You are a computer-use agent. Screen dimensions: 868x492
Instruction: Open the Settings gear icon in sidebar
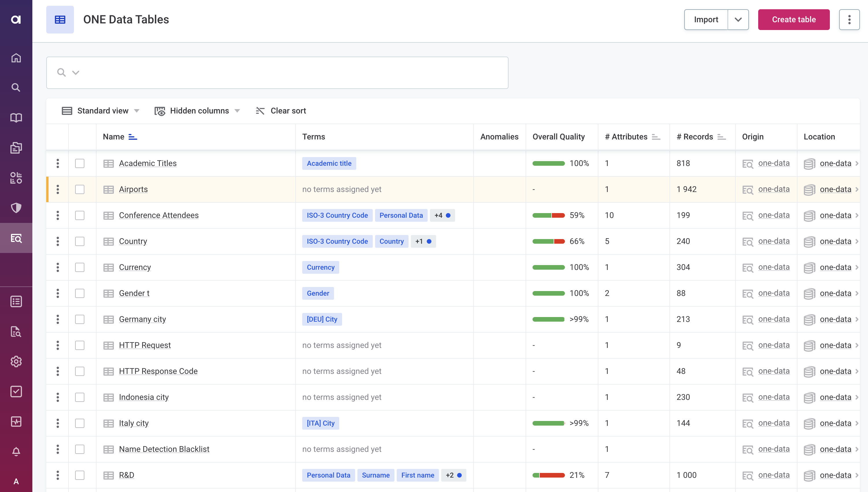pyautogui.click(x=16, y=361)
